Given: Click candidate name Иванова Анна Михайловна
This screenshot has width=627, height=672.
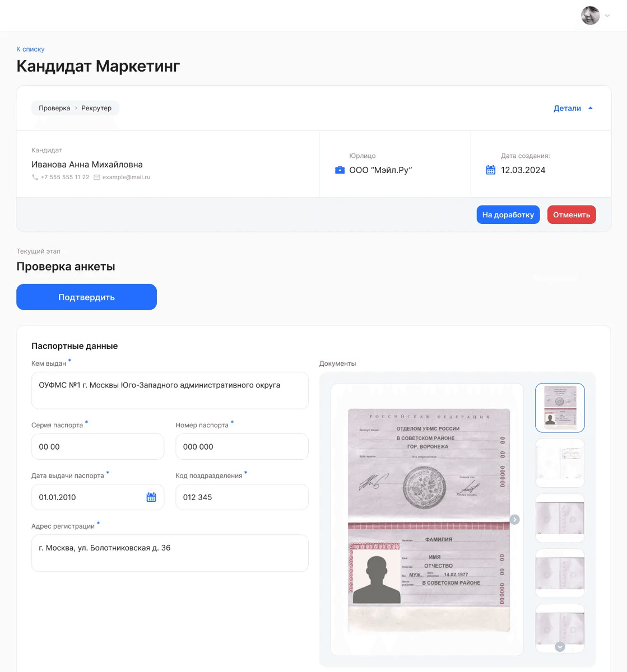Looking at the screenshot, I should [x=87, y=165].
